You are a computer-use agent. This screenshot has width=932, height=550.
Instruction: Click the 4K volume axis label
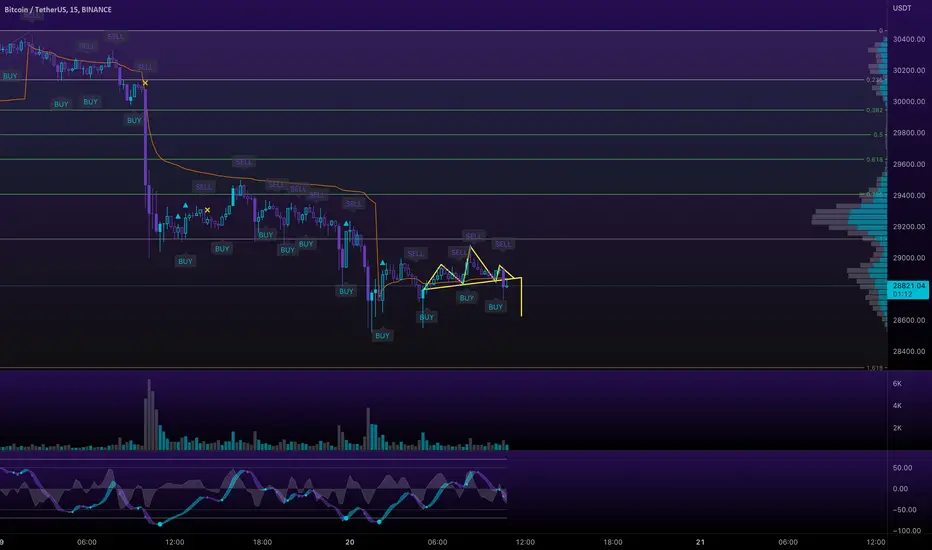click(897, 406)
